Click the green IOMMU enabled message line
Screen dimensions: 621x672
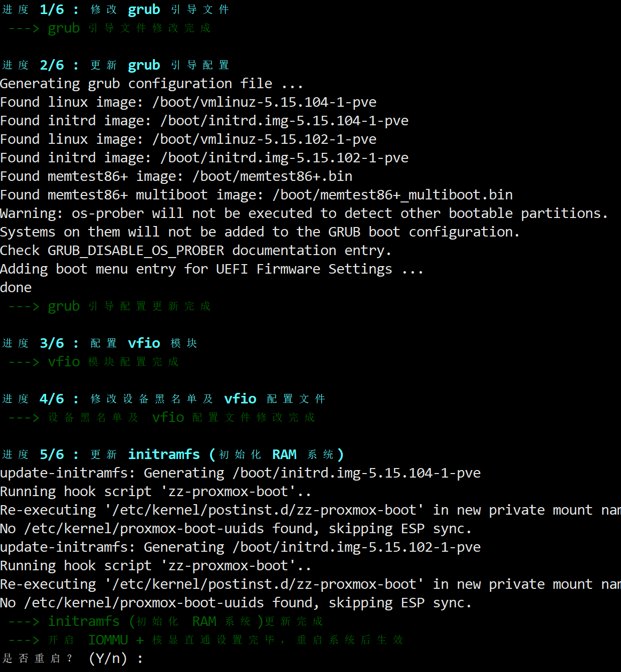205,640
